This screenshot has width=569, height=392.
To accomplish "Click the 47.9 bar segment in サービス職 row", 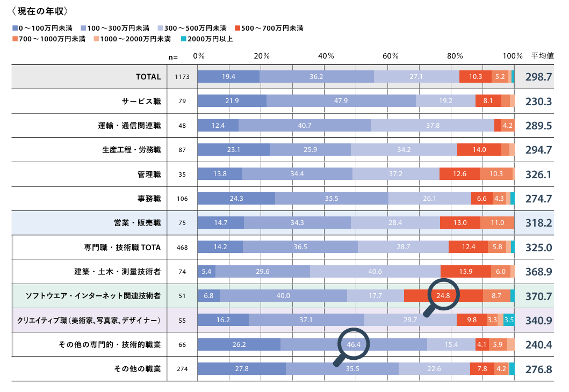I will point(341,101).
